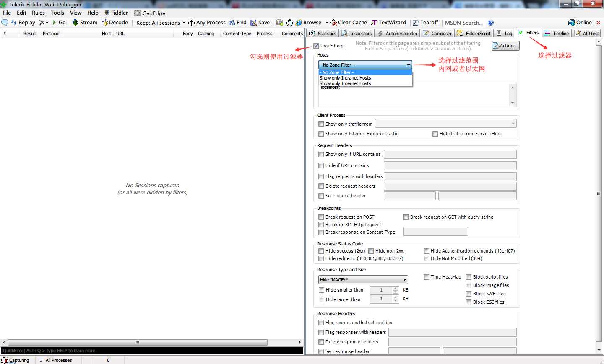This screenshot has height=364, width=604.
Task: Increase Hide smaller than KB stepper
Action: pos(396,288)
